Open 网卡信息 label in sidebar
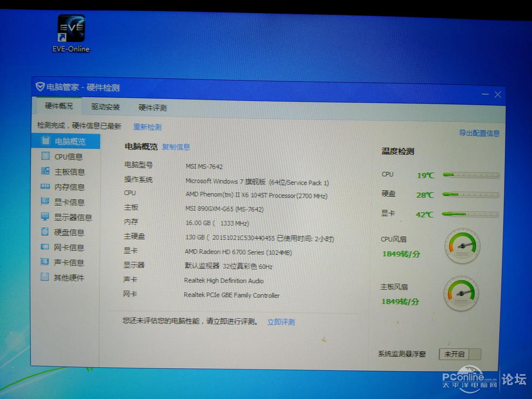The height and width of the screenshot is (399, 532). (69, 248)
